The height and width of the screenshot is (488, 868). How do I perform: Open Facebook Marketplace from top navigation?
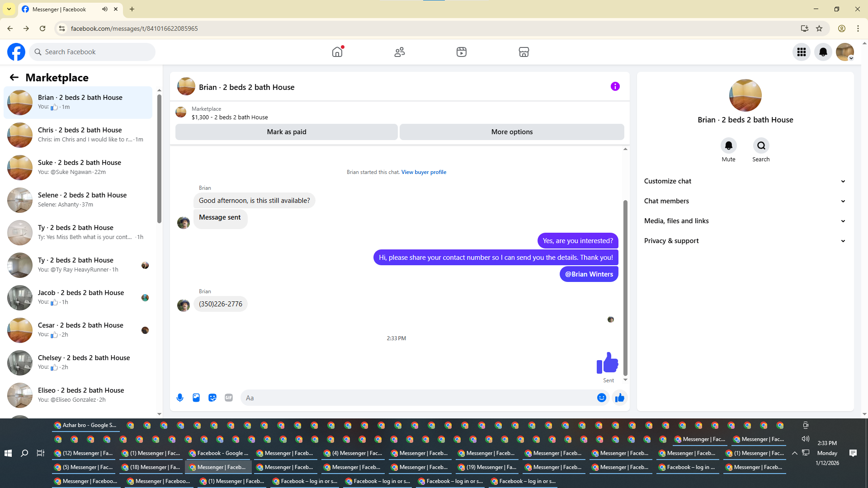524,52
